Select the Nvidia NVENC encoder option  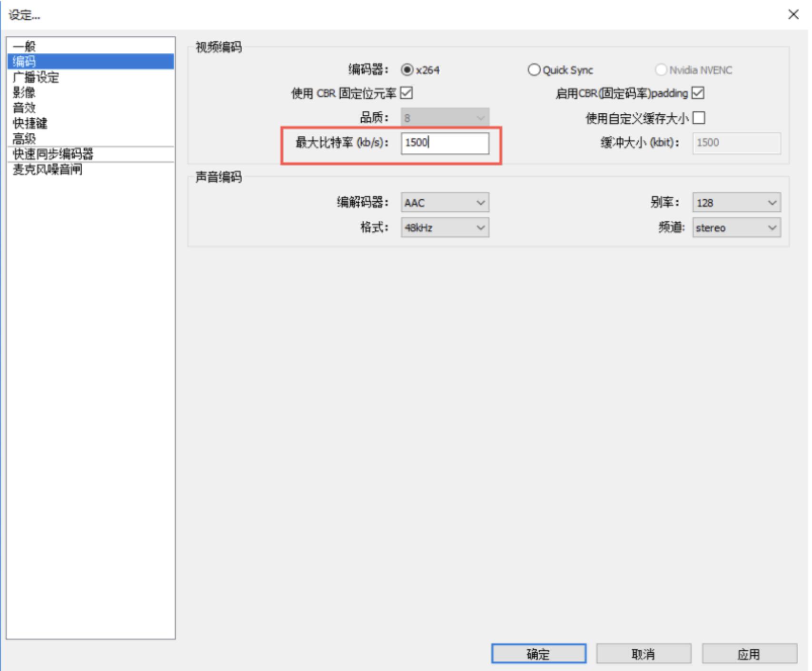[661, 69]
